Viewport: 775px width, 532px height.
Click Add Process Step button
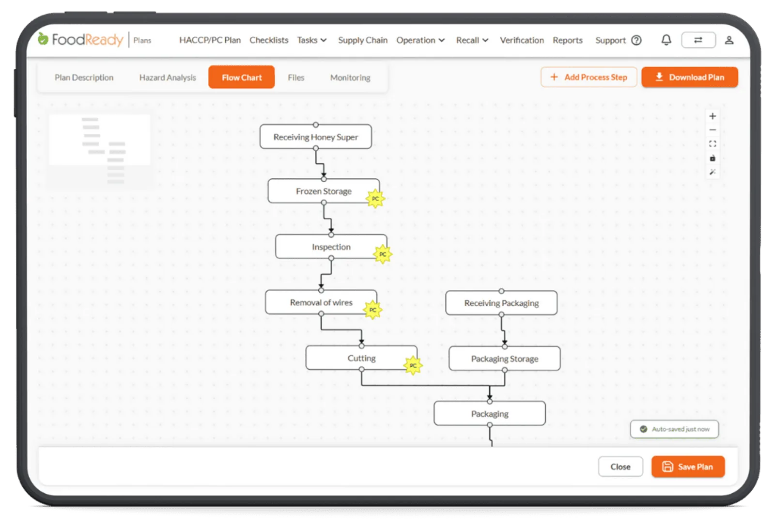pos(589,77)
